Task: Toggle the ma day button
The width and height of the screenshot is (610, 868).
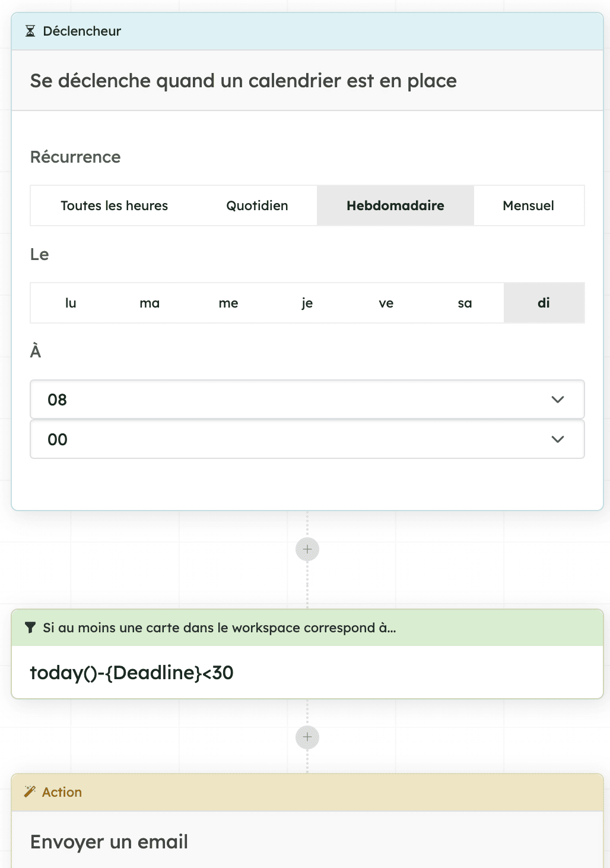Action: (x=150, y=303)
